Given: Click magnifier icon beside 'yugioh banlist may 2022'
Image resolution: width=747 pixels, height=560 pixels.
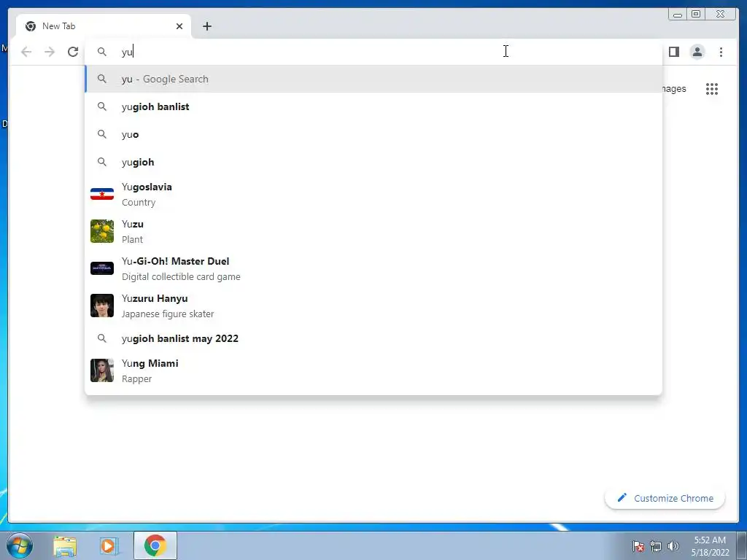Looking at the screenshot, I should click(102, 338).
